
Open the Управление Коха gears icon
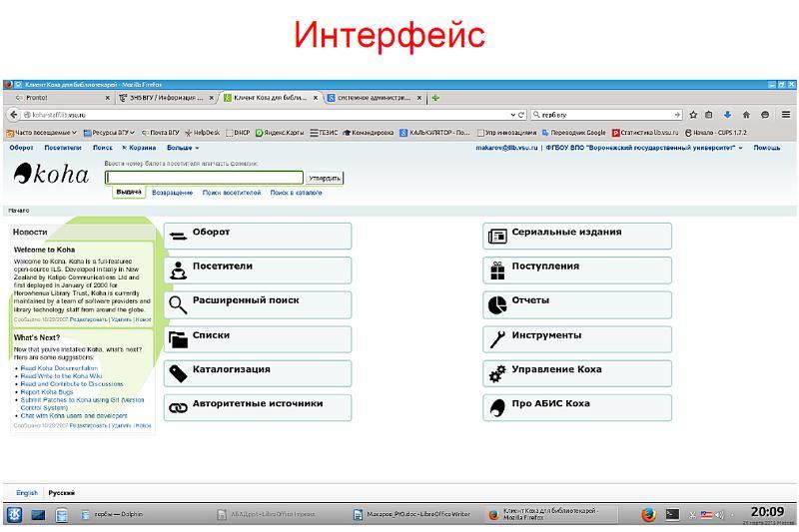point(497,373)
